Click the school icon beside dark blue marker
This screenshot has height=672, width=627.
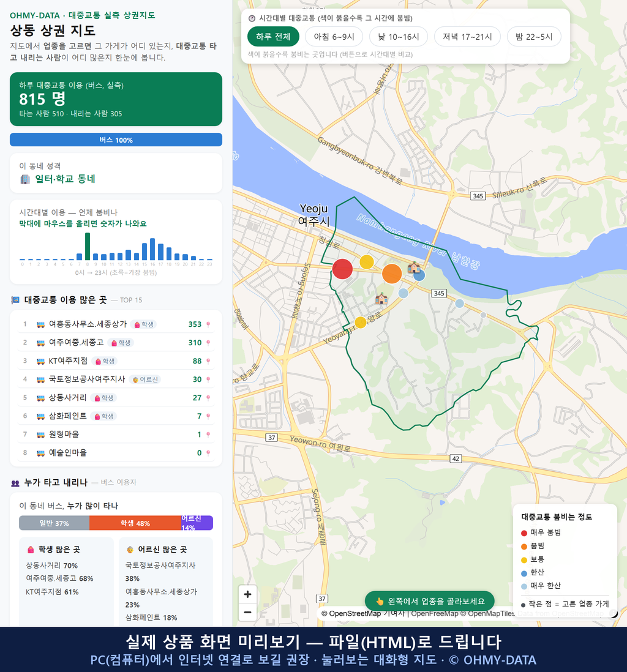413,267
